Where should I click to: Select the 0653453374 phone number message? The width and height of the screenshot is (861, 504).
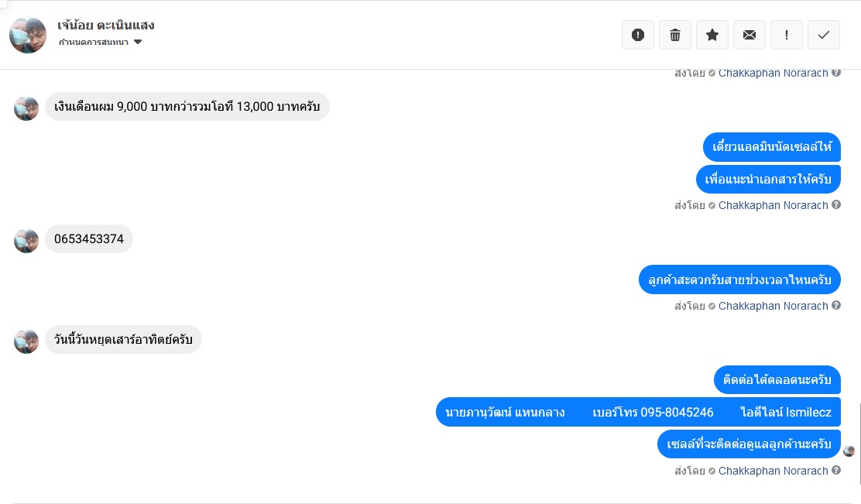pyautogui.click(x=89, y=239)
